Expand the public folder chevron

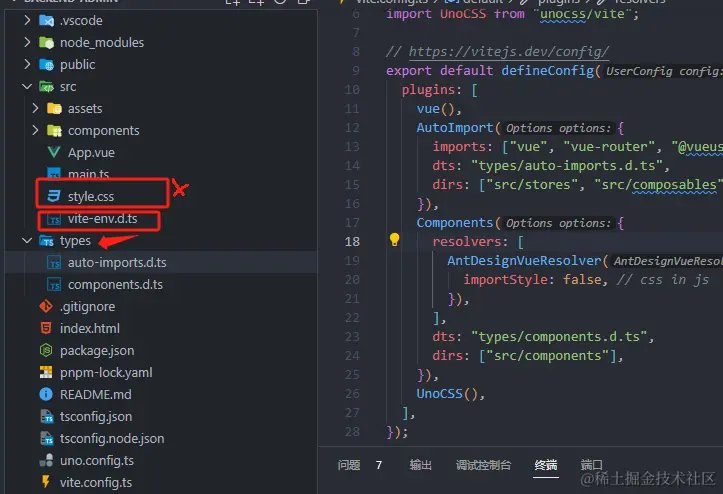27,64
